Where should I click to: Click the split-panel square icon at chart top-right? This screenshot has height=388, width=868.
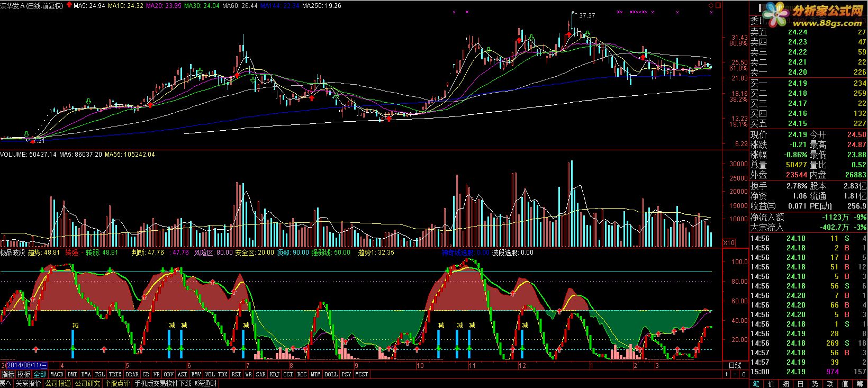point(718,6)
